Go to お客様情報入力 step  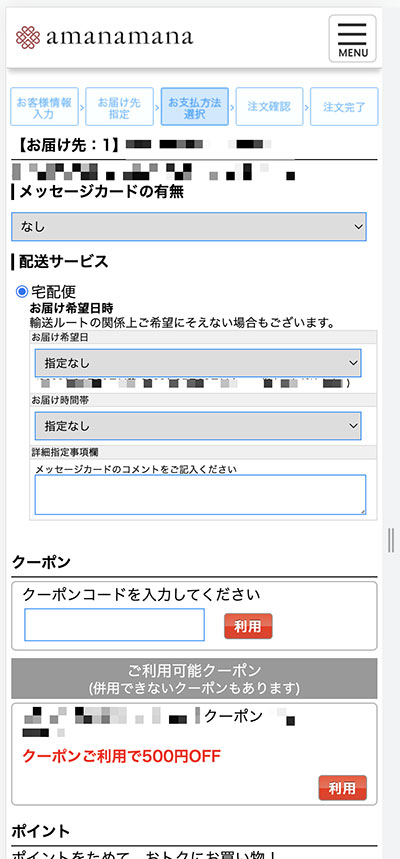point(44,106)
